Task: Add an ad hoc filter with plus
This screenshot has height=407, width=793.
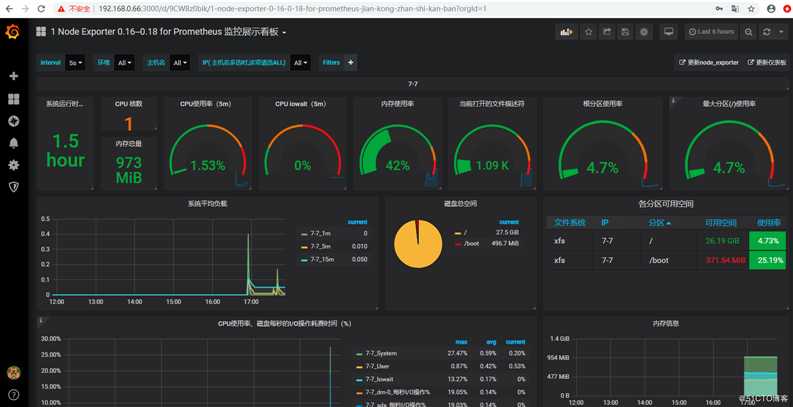Action: 350,63
